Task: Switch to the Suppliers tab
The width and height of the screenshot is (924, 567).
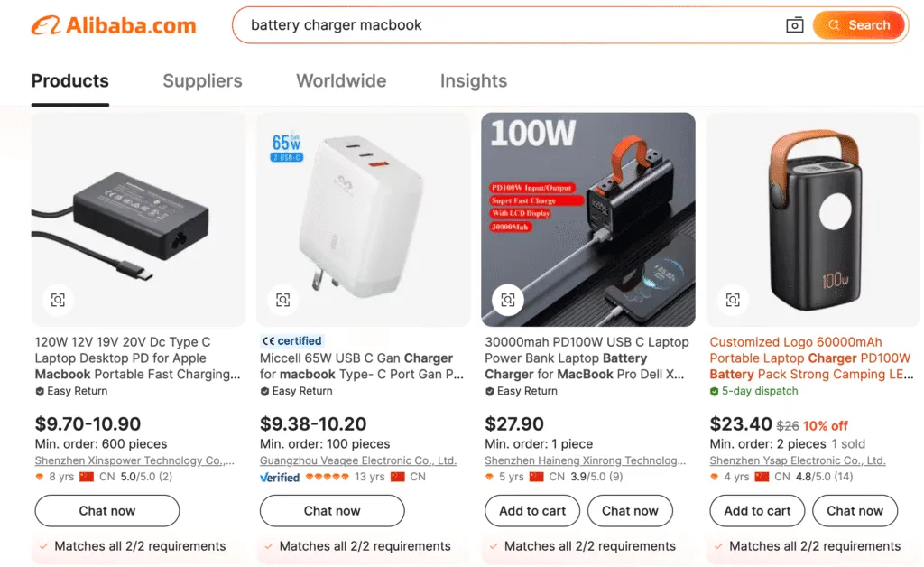Action: tap(202, 81)
